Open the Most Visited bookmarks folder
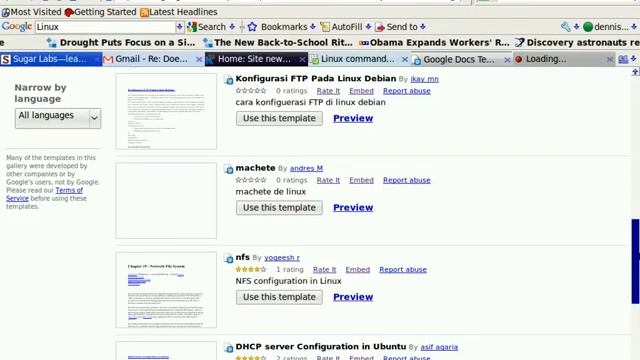The width and height of the screenshot is (640, 360). 31,12
